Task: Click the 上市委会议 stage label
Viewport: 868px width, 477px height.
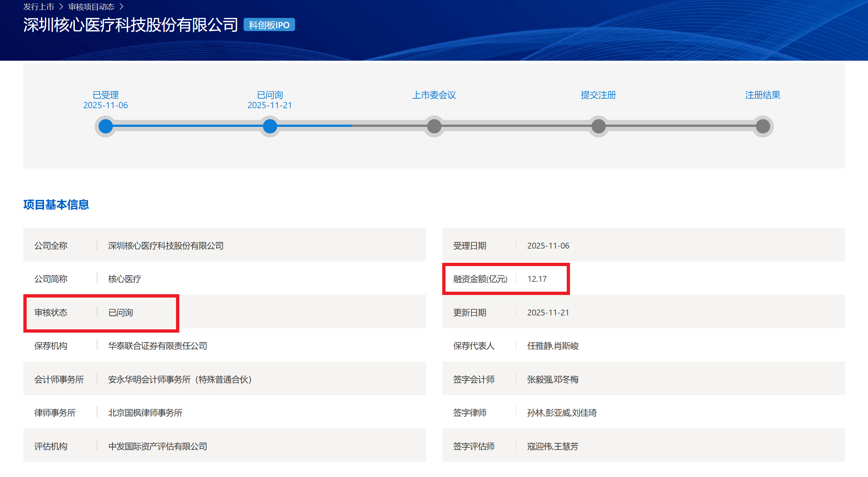Action: click(434, 95)
